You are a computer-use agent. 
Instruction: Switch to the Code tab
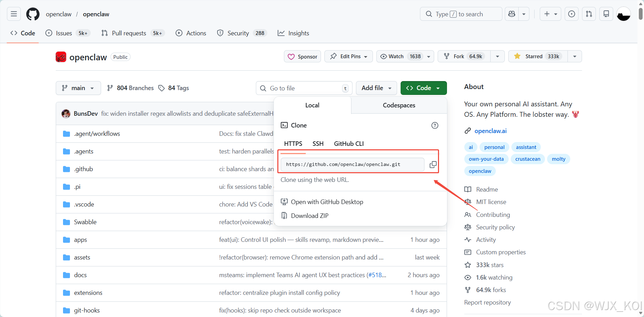tap(23, 33)
